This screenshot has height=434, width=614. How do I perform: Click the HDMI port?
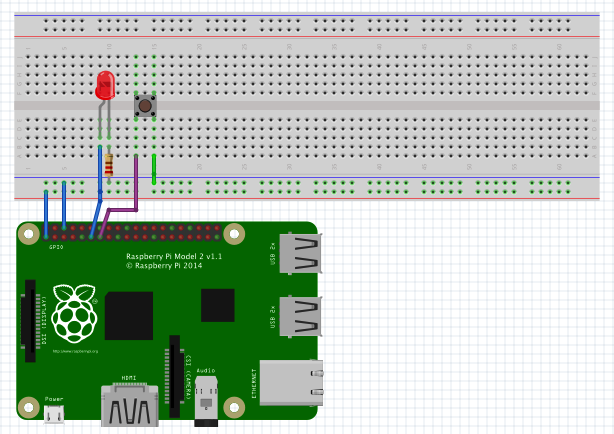click(x=130, y=405)
